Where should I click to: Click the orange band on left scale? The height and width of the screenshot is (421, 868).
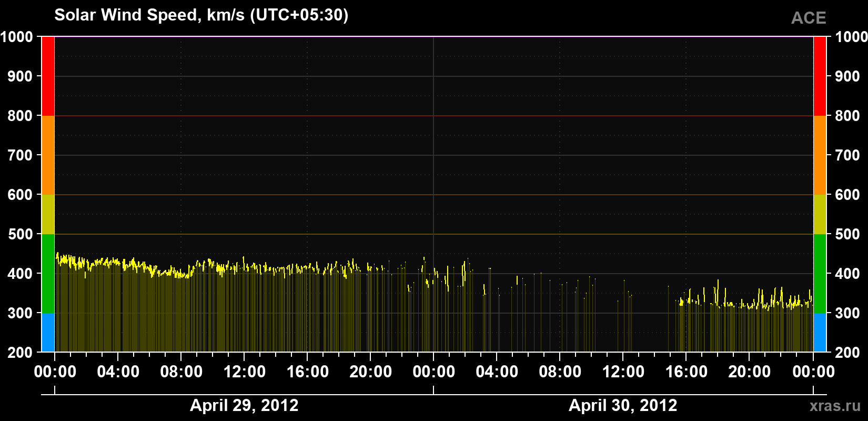pos(48,155)
